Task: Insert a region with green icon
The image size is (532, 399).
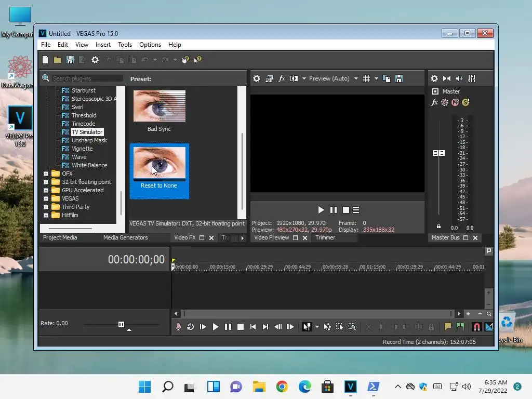Action: (x=460, y=327)
